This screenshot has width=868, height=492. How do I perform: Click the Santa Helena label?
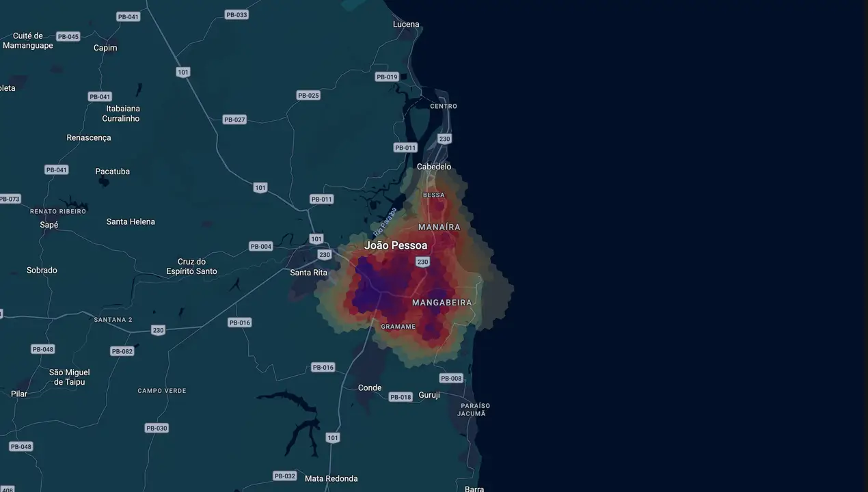[x=131, y=222]
